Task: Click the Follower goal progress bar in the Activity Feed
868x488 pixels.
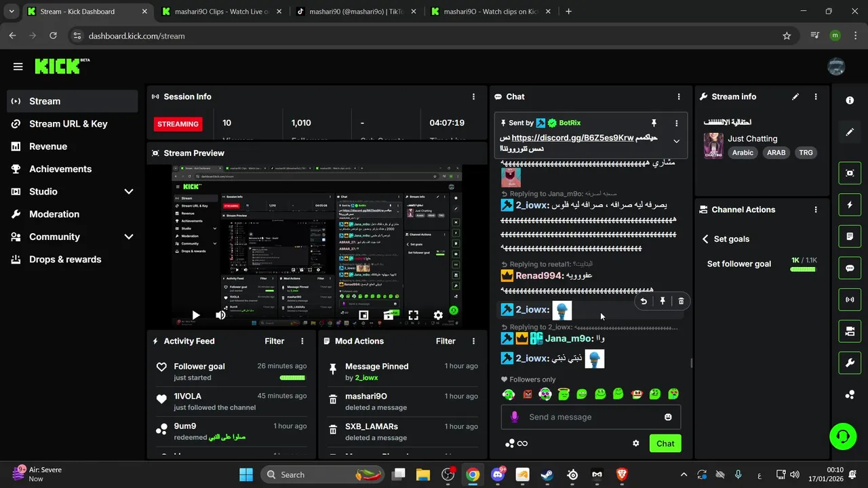Action: [292, 378]
